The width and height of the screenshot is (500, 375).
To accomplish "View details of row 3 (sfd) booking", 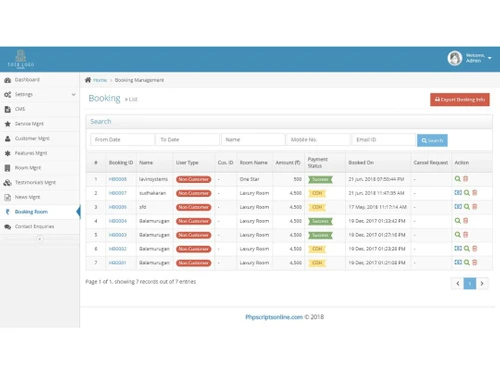I will 467,207.
